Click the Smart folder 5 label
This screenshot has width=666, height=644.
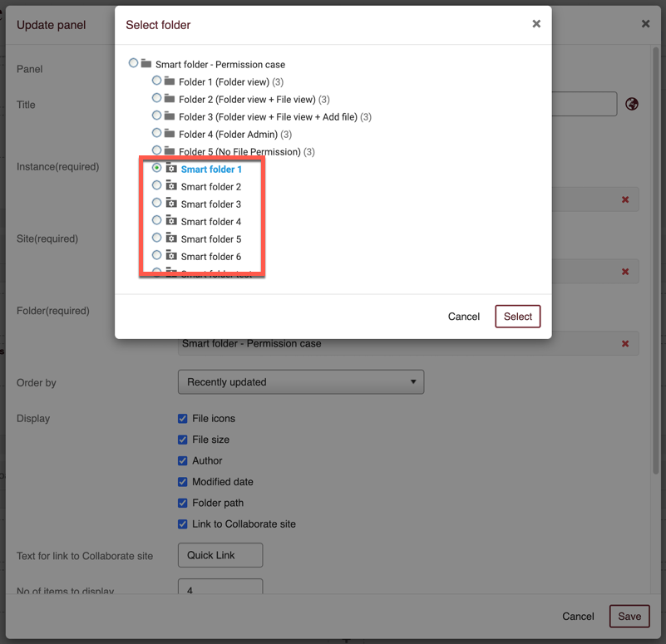(x=210, y=239)
